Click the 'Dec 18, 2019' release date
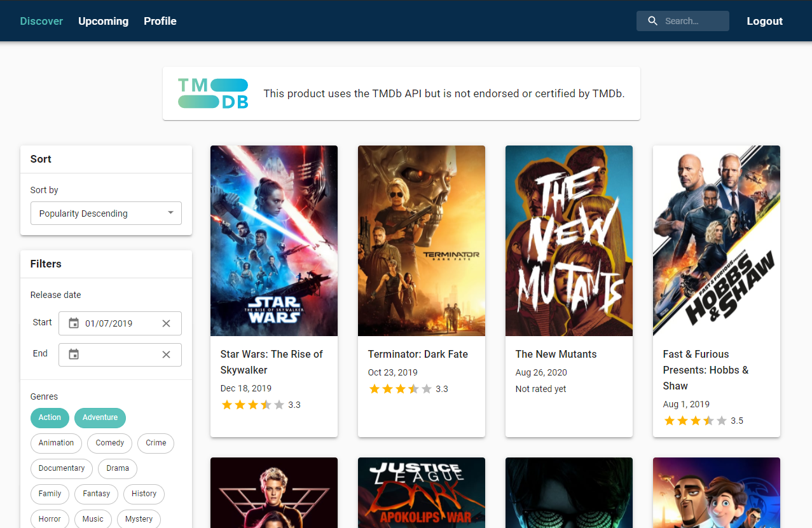 click(x=246, y=388)
